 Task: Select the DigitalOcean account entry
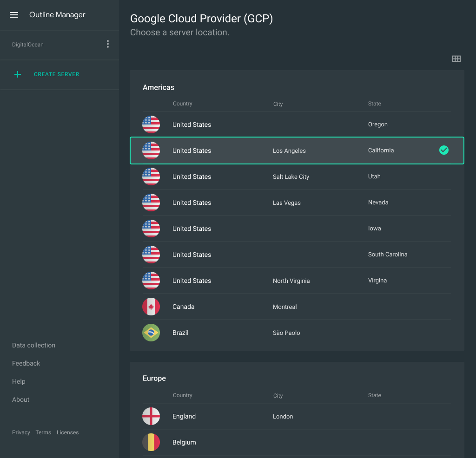(28, 45)
